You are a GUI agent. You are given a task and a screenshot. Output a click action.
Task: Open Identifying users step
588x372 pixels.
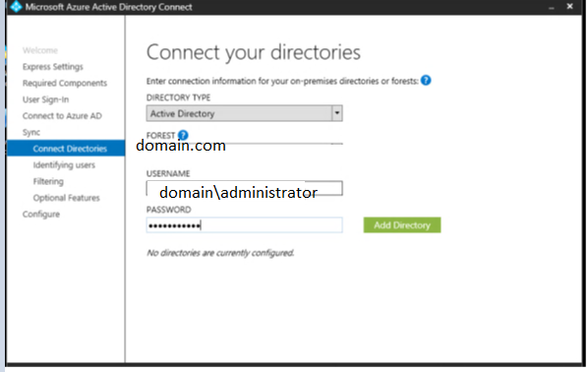[64, 165]
